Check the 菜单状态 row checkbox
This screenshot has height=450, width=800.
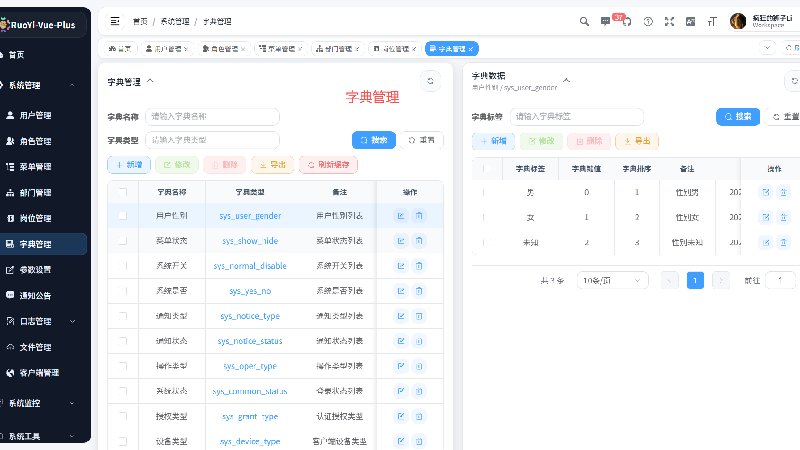pyautogui.click(x=122, y=241)
